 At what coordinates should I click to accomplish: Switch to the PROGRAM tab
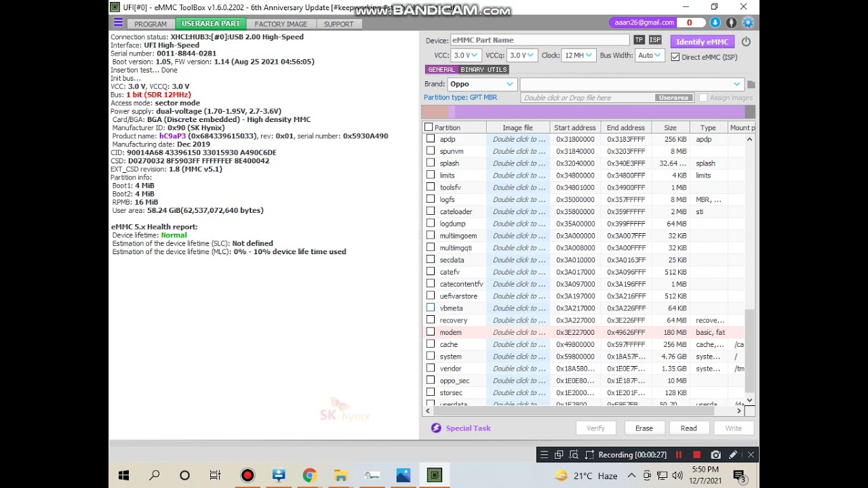pyautogui.click(x=151, y=24)
